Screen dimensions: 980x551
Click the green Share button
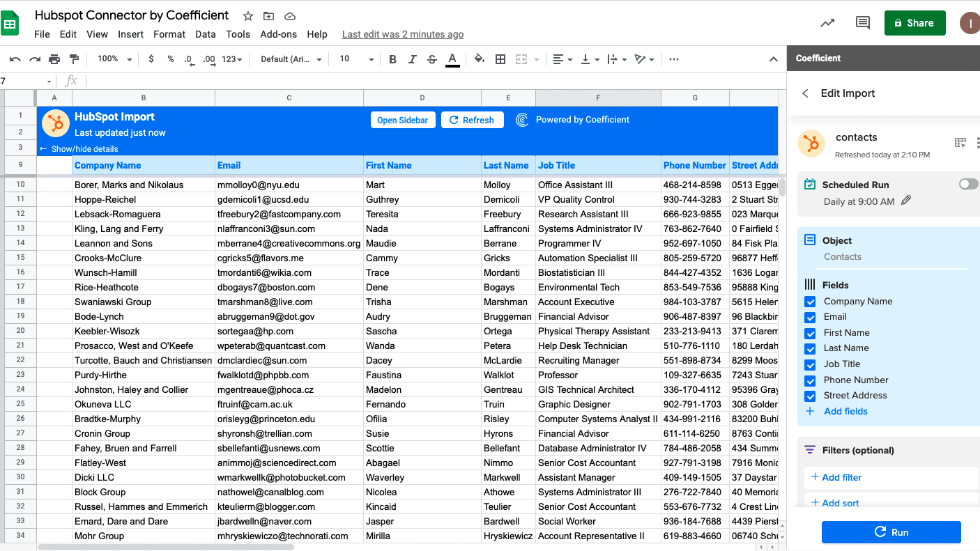point(914,23)
